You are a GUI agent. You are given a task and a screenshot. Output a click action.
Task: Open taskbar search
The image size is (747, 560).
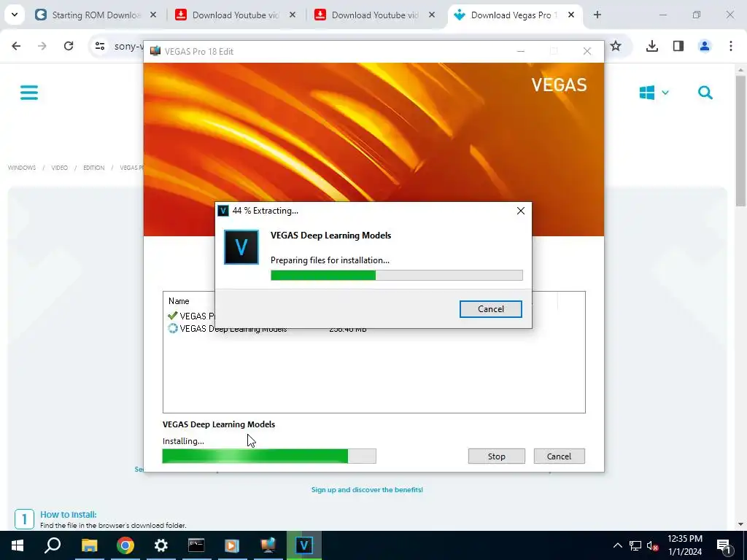pyautogui.click(x=53, y=545)
